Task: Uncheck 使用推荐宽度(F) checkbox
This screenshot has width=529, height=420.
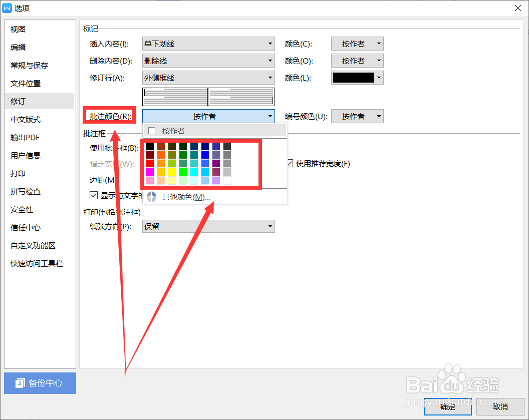Action: 290,164
